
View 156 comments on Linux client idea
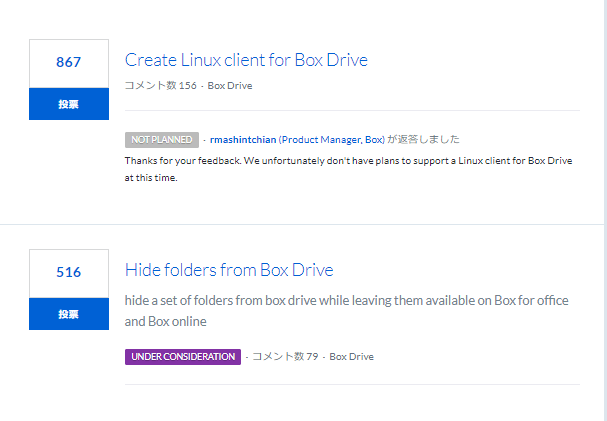[x=161, y=86]
